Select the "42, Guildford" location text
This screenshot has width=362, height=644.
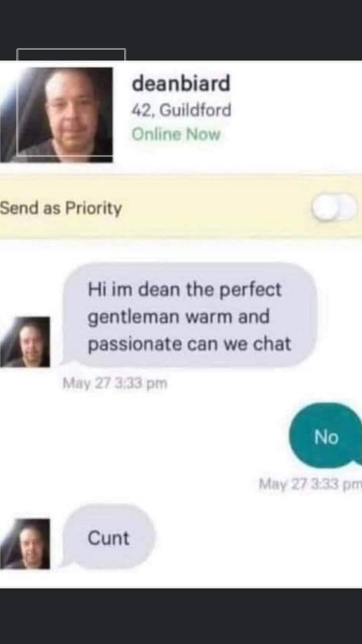[x=181, y=110]
